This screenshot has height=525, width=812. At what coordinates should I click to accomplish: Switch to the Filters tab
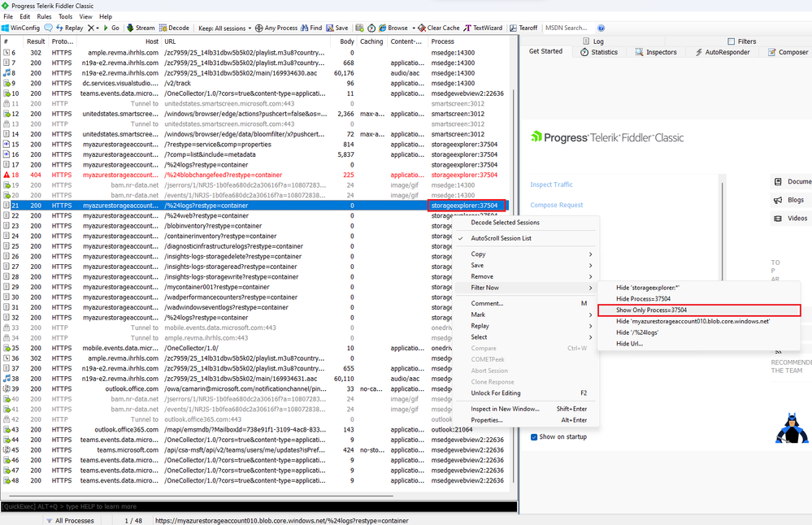point(741,41)
